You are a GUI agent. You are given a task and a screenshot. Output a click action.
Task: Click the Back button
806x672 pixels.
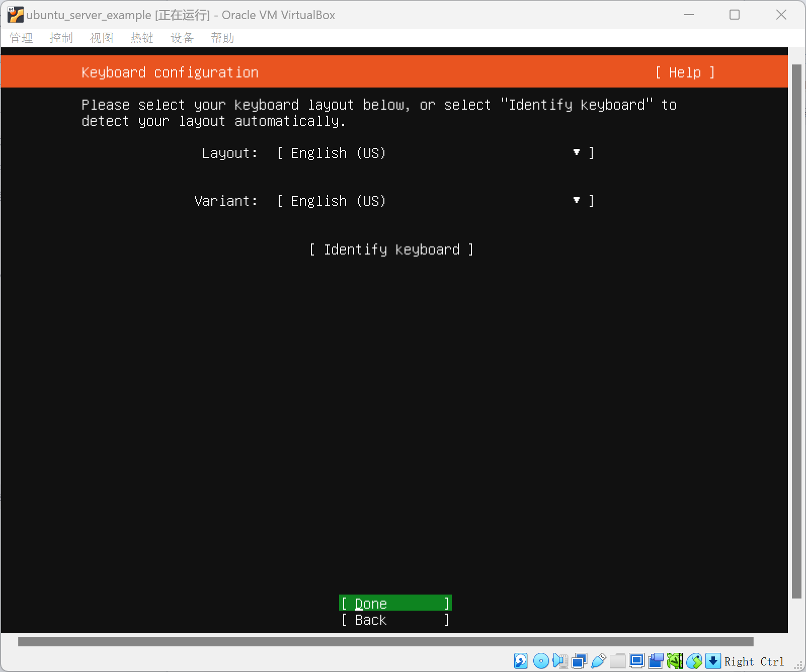(x=395, y=620)
